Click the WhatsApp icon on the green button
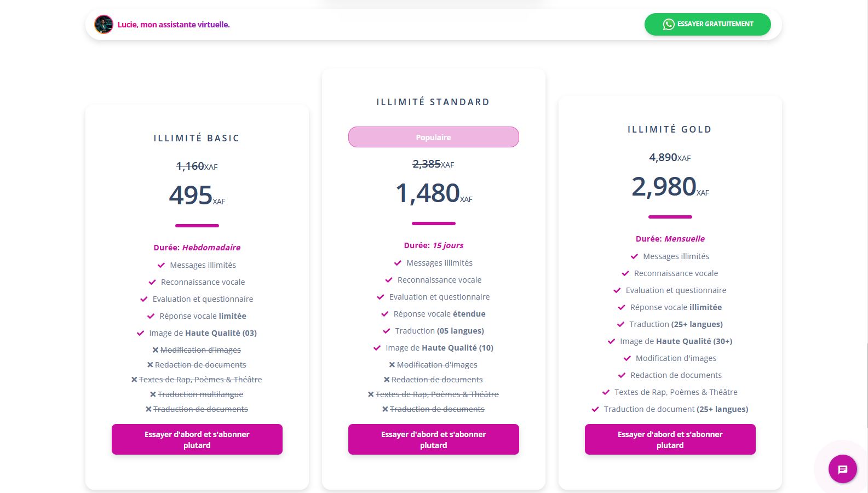This screenshot has height=493, width=868. tap(668, 24)
